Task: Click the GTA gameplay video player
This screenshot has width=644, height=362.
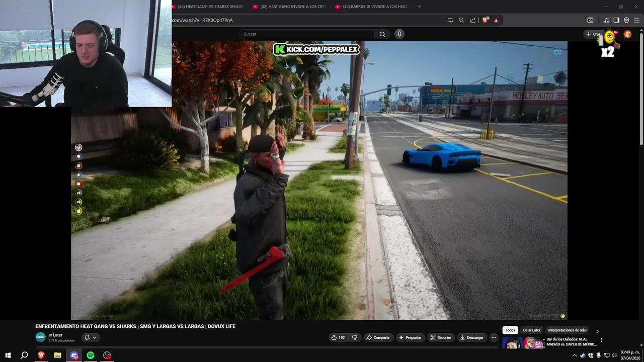Action: point(319,180)
